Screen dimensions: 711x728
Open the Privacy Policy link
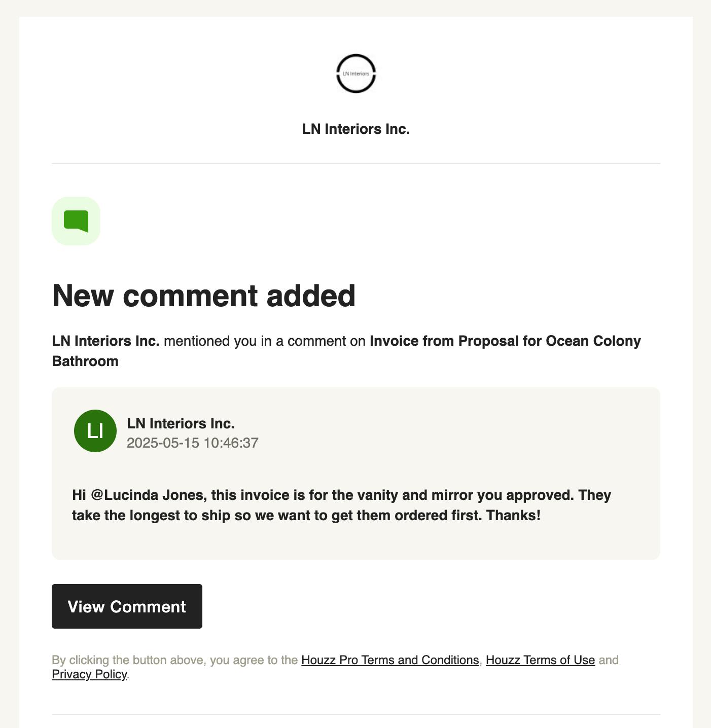tap(89, 674)
